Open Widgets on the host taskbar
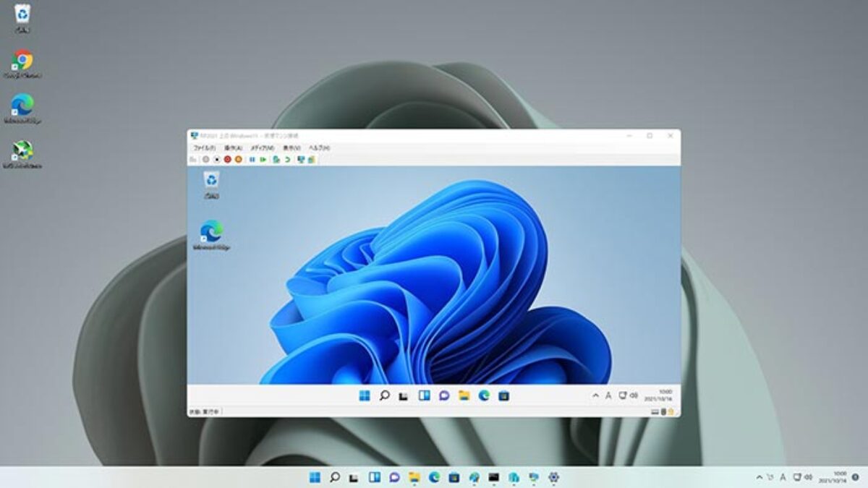 (375, 477)
